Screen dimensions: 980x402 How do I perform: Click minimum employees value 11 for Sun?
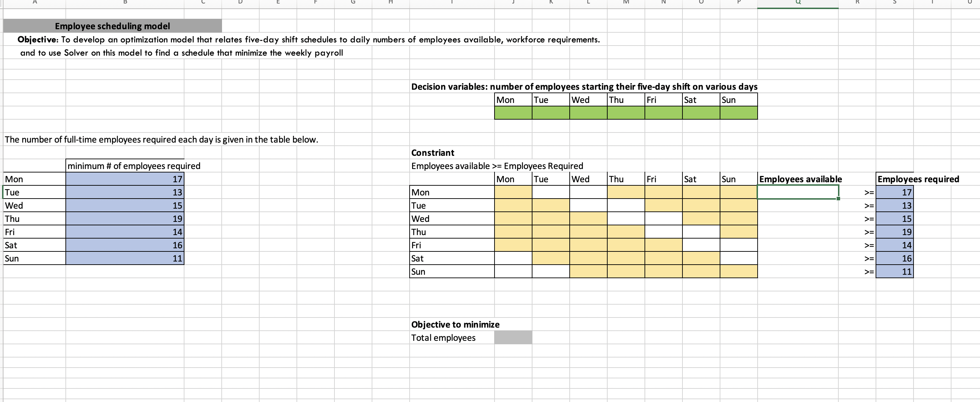(x=125, y=258)
